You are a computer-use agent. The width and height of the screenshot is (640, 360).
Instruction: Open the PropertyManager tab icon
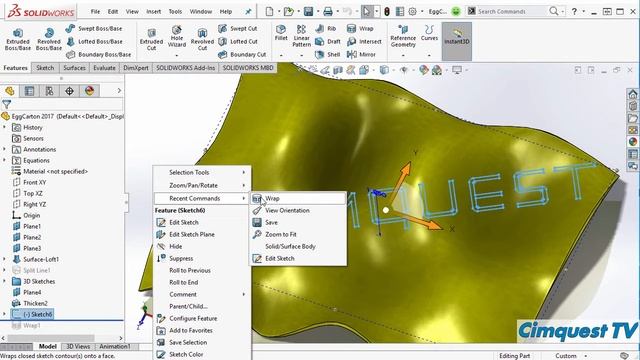tap(29, 91)
